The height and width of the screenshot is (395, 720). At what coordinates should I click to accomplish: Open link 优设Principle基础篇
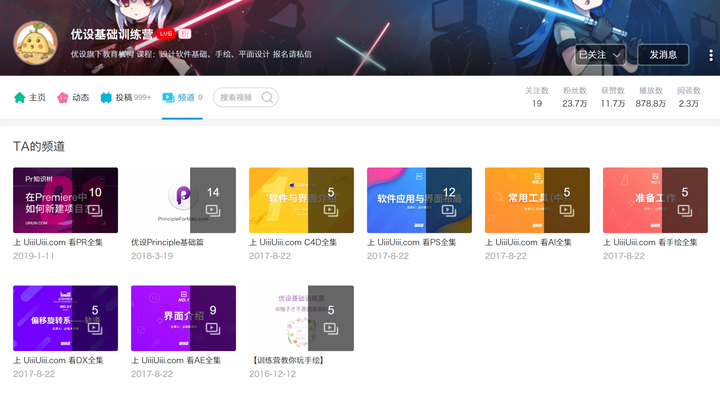pos(167,243)
